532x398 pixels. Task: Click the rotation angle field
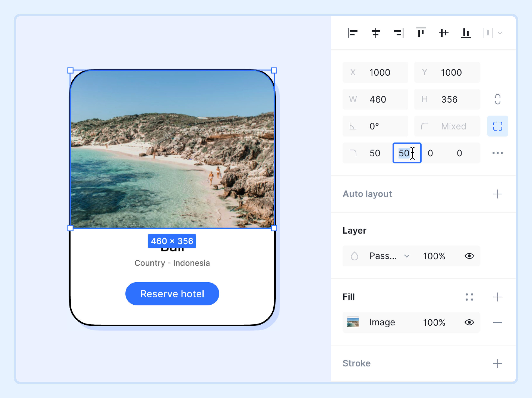(375, 126)
